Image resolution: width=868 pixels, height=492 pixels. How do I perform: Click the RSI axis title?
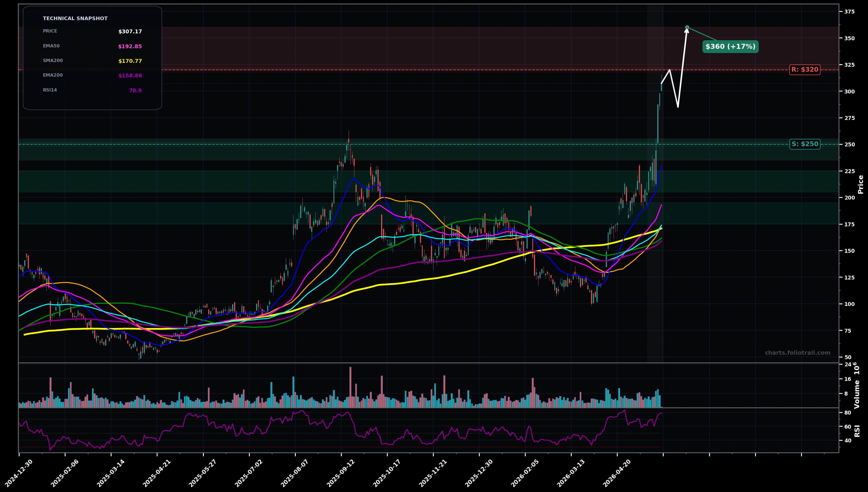click(857, 431)
